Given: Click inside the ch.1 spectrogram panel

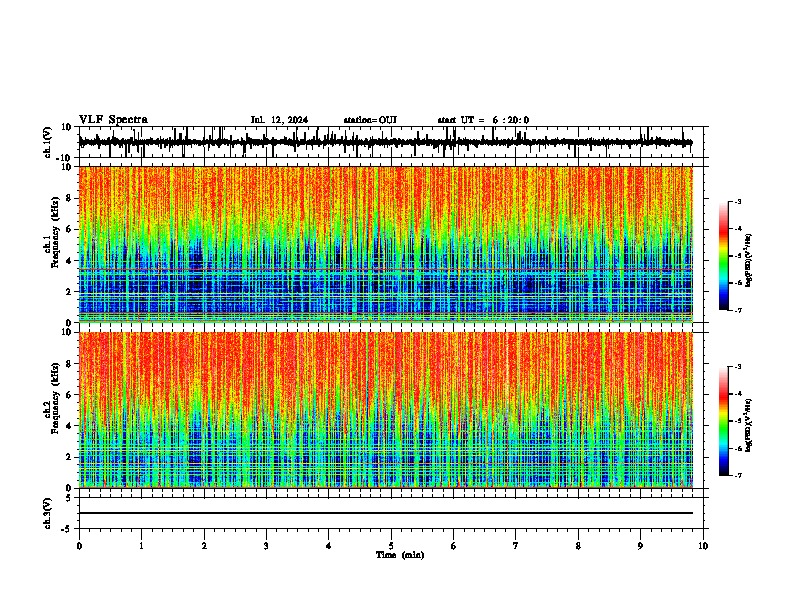Looking at the screenshot, I should coord(385,244).
